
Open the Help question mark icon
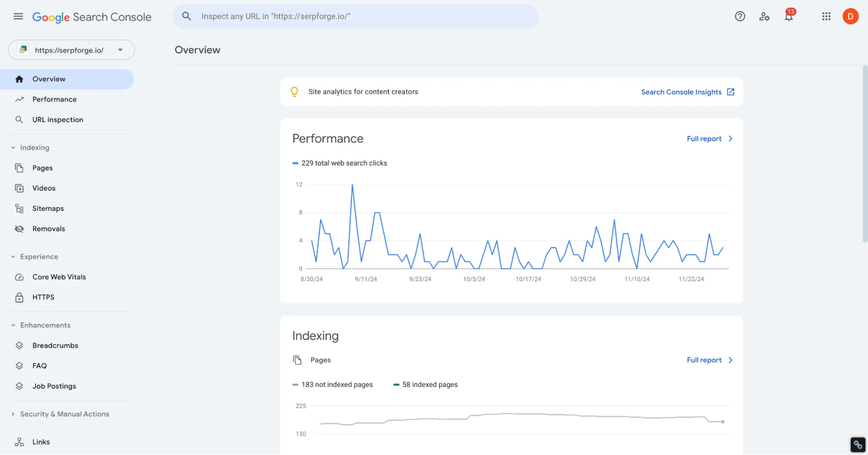[740, 16]
